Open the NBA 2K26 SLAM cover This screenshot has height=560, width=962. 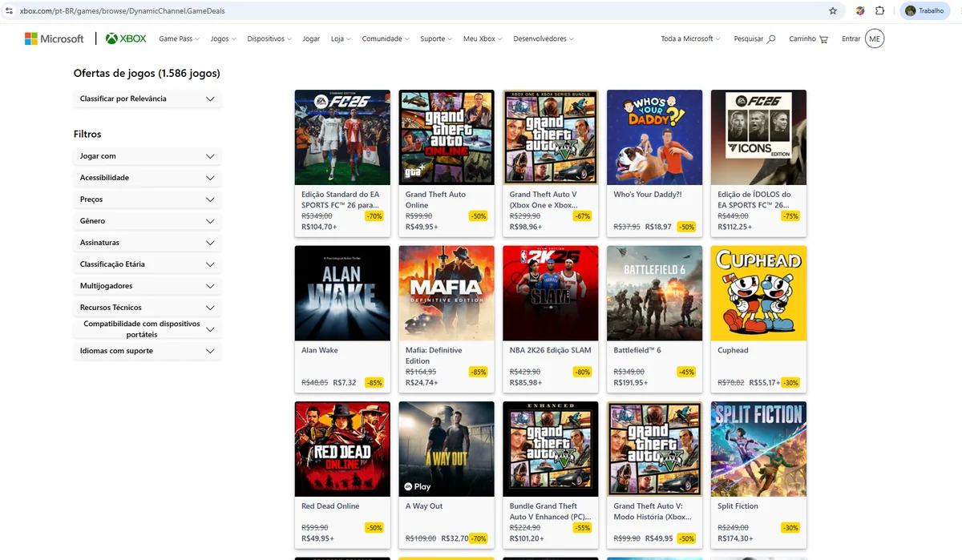pyautogui.click(x=551, y=293)
